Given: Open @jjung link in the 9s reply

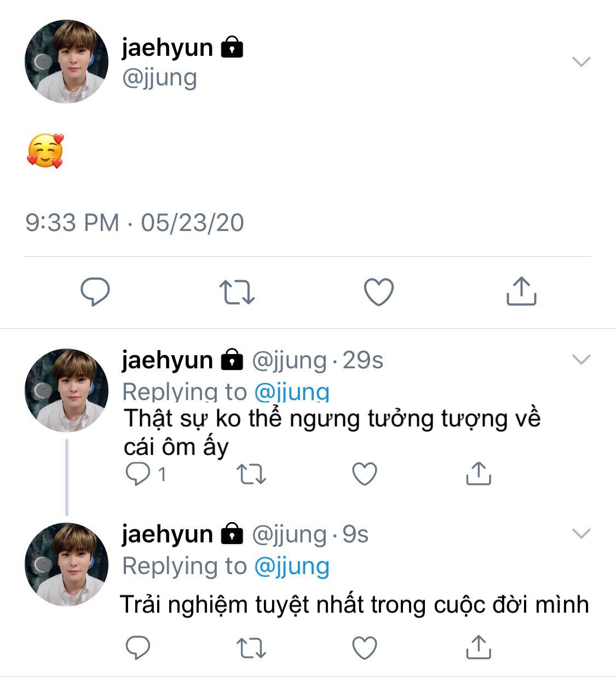Looking at the screenshot, I should [x=292, y=566].
